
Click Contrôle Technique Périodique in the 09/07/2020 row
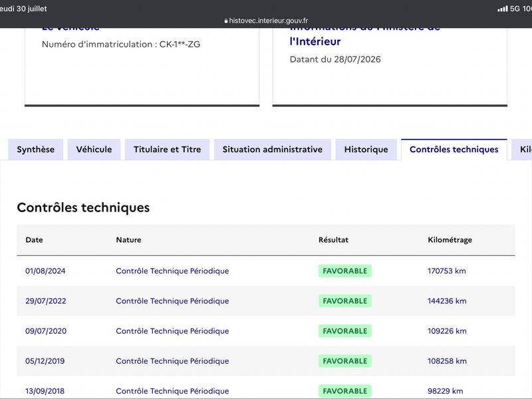(172, 331)
